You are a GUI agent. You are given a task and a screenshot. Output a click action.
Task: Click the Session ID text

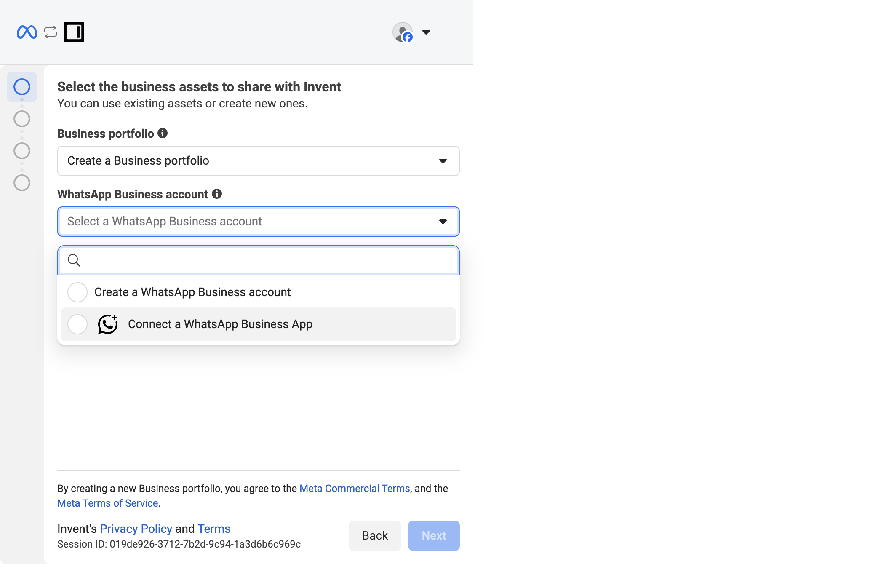click(x=179, y=544)
